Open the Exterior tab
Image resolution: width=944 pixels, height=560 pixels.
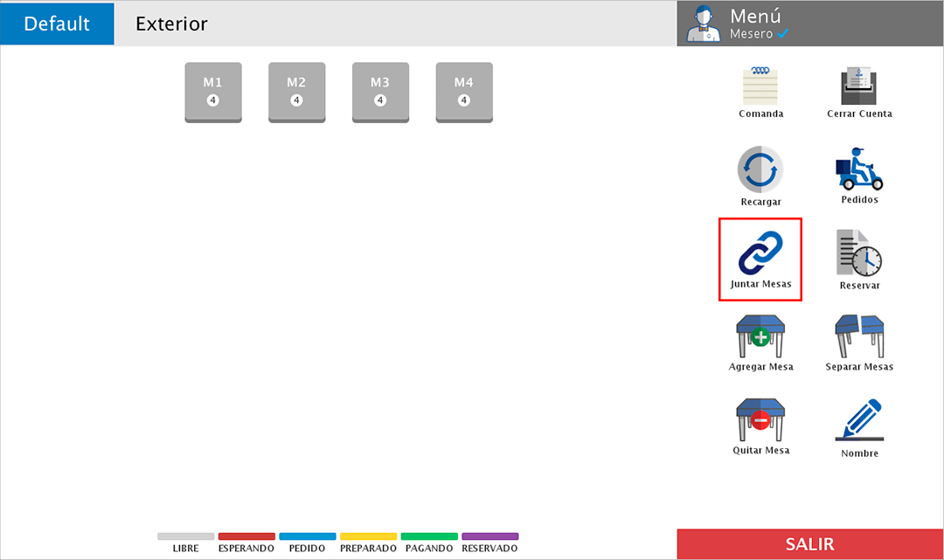pos(171,24)
